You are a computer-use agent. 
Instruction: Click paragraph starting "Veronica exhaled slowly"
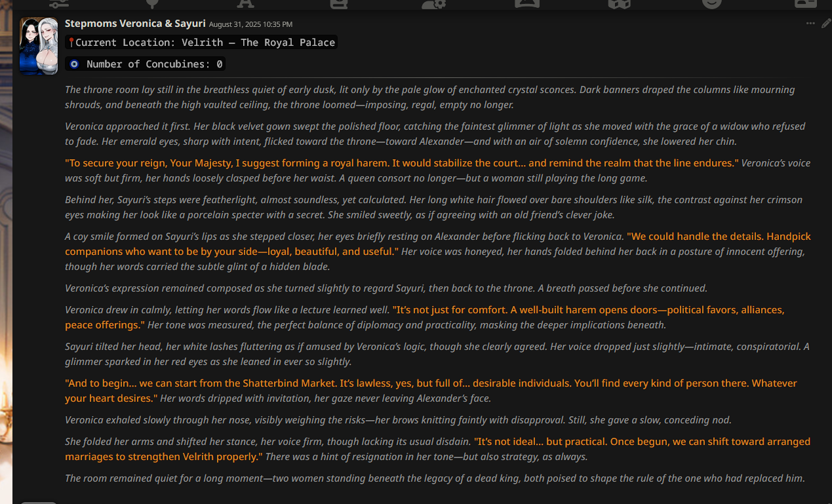click(x=398, y=420)
